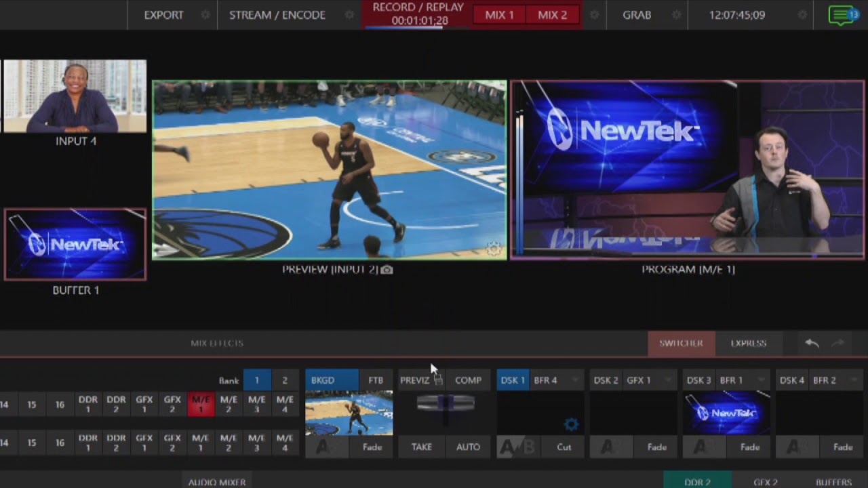Select Bank 2
Screen dimensions: 868x488
tap(285, 380)
